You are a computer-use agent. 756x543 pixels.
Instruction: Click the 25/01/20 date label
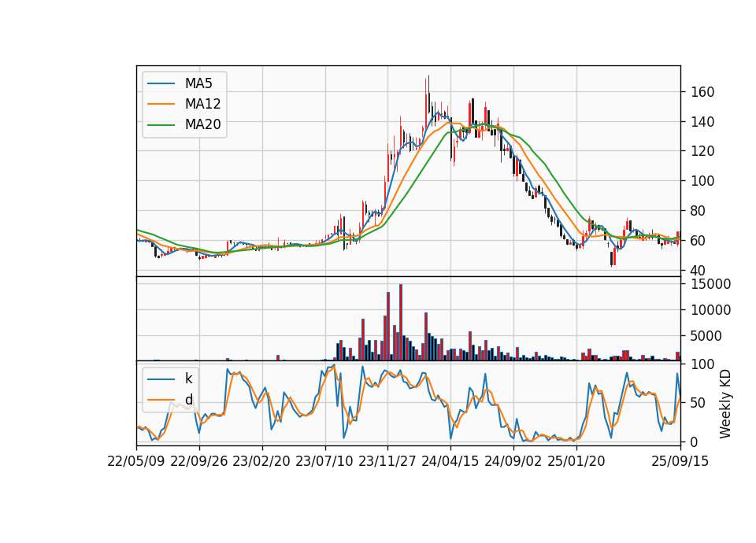[576, 461]
